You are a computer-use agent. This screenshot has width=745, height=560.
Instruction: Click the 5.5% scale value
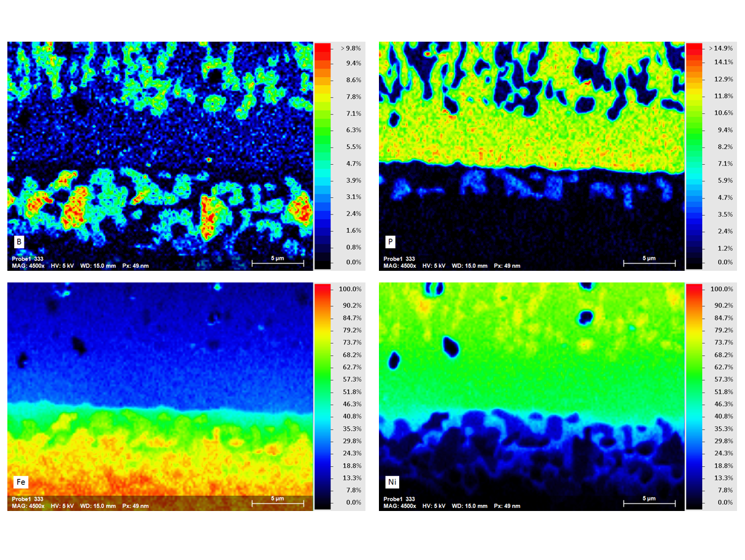click(354, 147)
